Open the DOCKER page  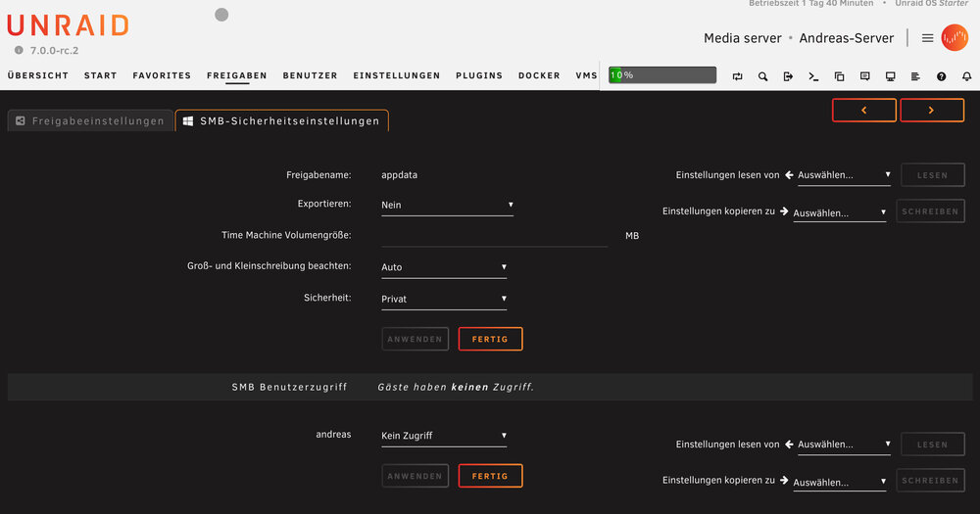539,75
